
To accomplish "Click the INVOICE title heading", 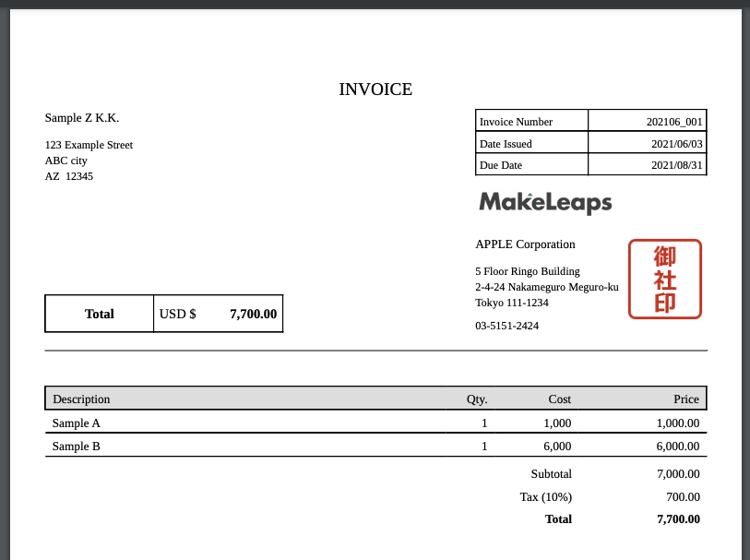I will click(x=375, y=89).
